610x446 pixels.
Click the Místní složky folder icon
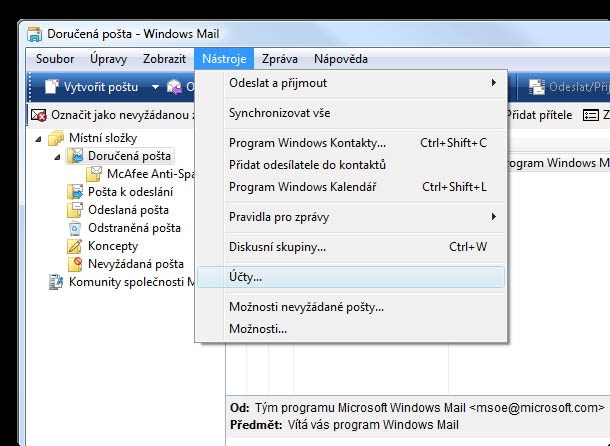point(56,138)
